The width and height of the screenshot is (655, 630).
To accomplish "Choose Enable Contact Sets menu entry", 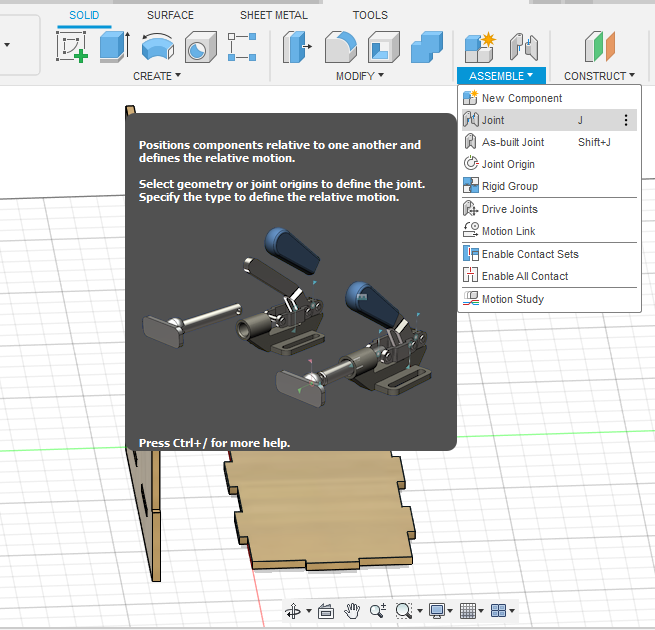I will click(549, 254).
